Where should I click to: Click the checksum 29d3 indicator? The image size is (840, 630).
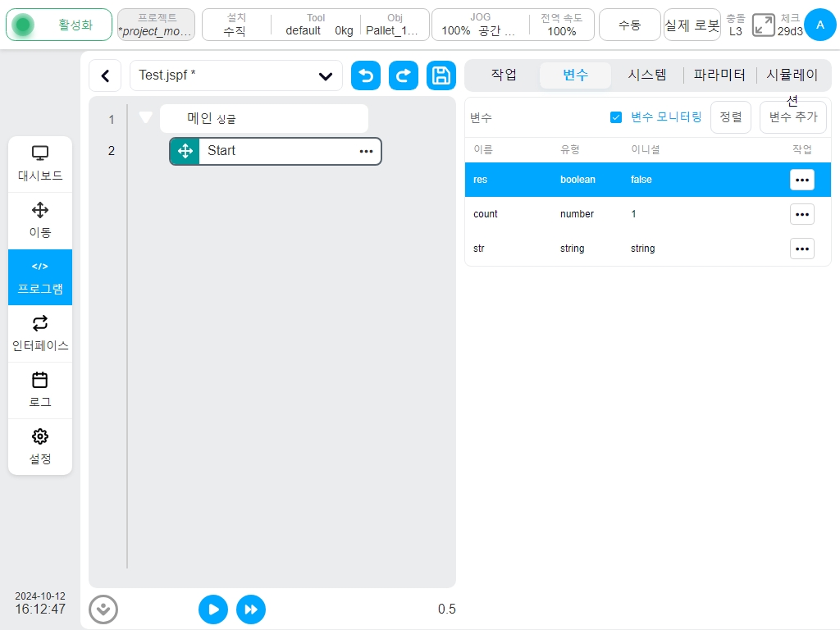[790, 25]
